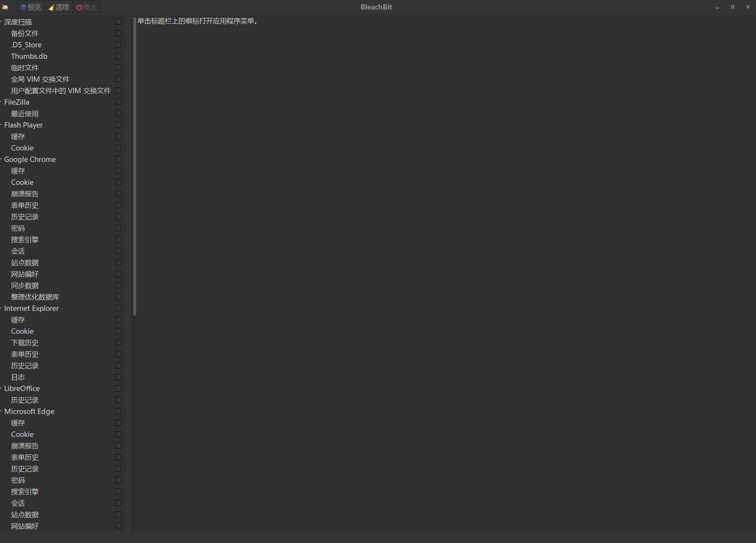Check the 备份文件 option
The width and height of the screenshot is (756, 543).
118,34
